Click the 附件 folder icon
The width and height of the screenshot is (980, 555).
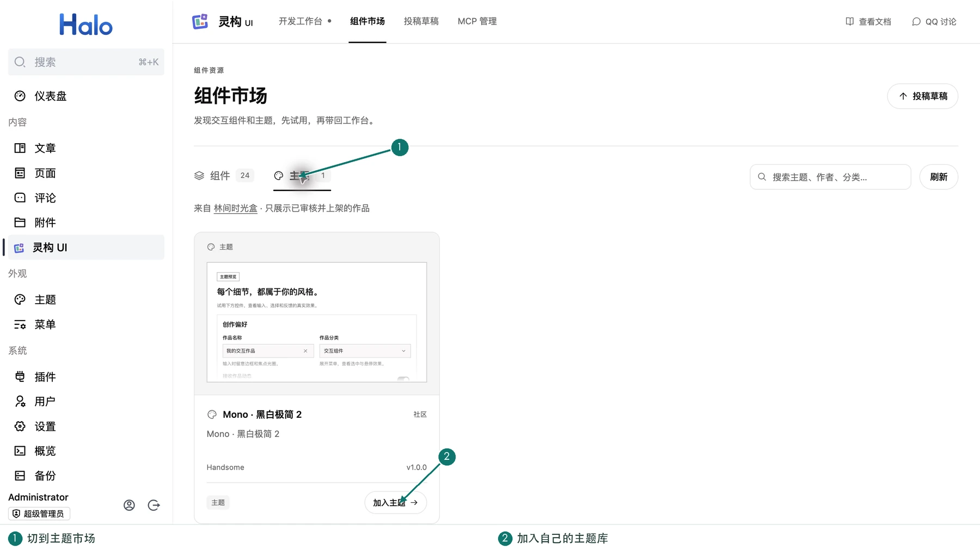20,223
